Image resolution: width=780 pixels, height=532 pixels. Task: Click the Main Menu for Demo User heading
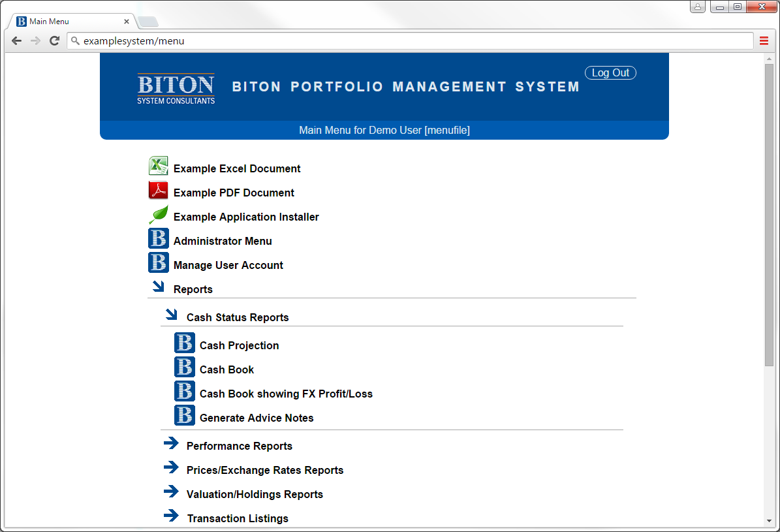tap(384, 131)
